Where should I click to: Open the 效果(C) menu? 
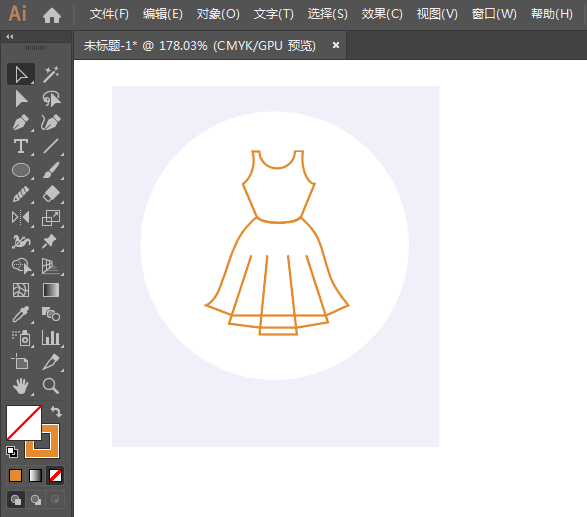point(382,14)
